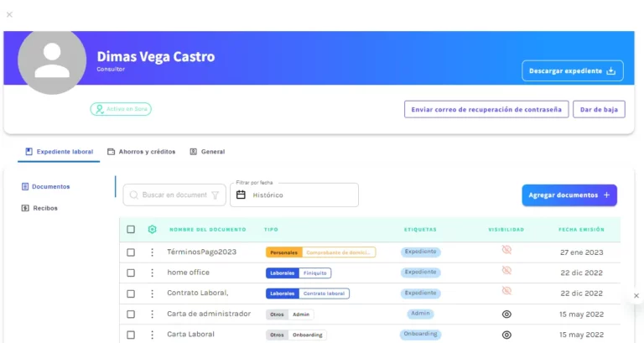This screenshot has width=644, height=343.
Task: Click the Recibos sidebar icon
Action: tap(25, 208)
